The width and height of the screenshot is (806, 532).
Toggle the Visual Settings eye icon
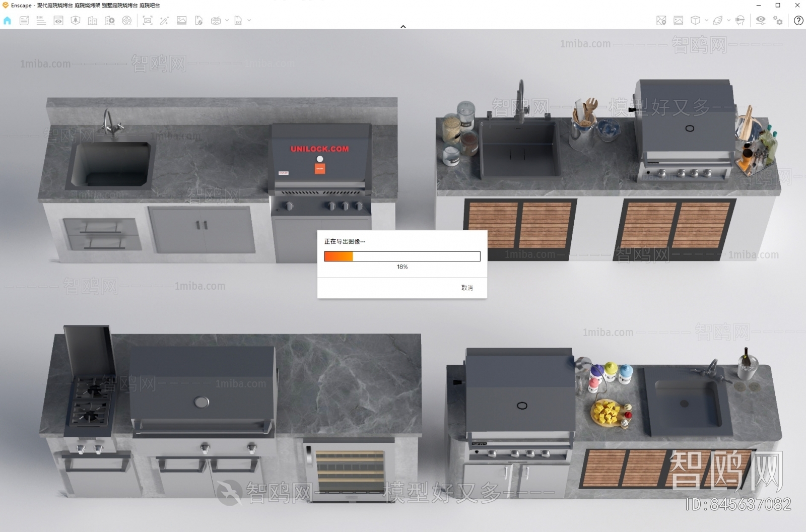(761, 20)
